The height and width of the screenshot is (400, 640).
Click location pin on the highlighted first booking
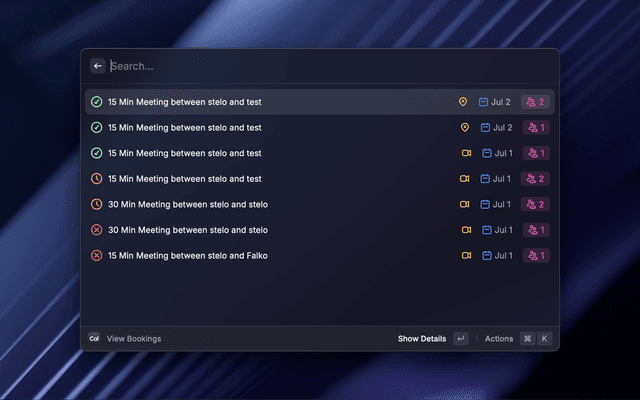463,102
